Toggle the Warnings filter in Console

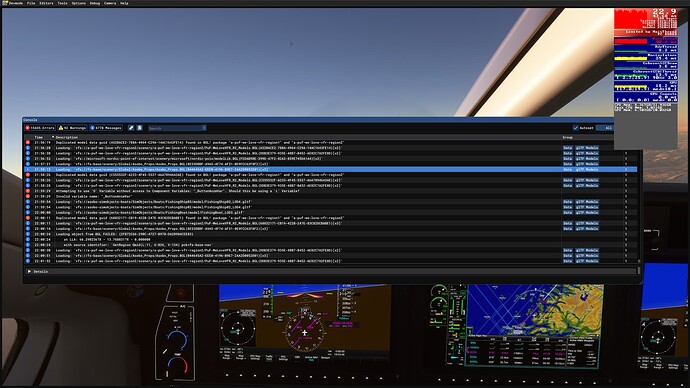pyautogui.click(x=73, y=128)
